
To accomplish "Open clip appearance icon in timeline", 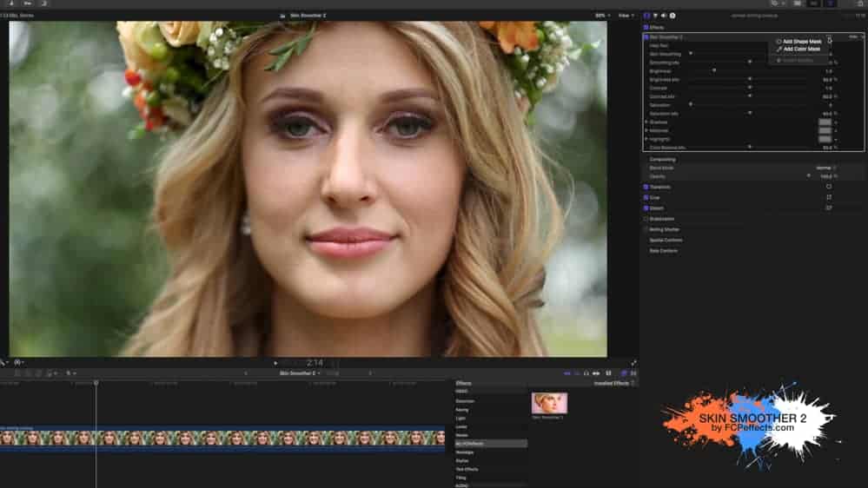I will coord(608,373).
